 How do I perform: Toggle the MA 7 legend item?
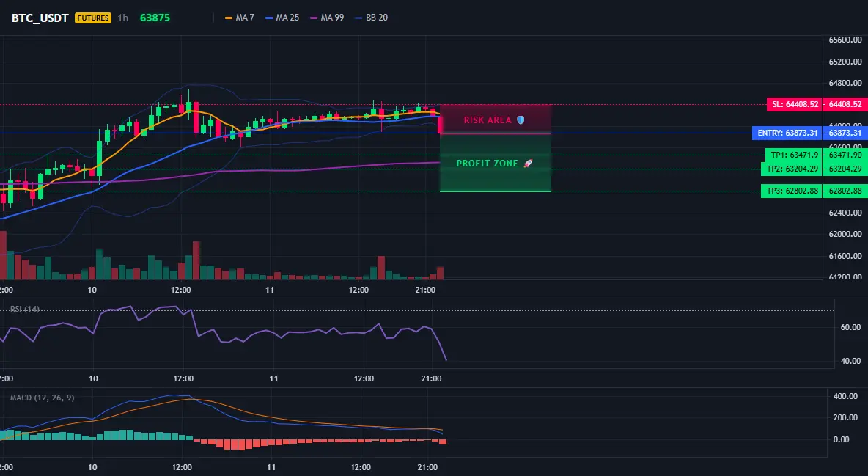tap(240, 18)
